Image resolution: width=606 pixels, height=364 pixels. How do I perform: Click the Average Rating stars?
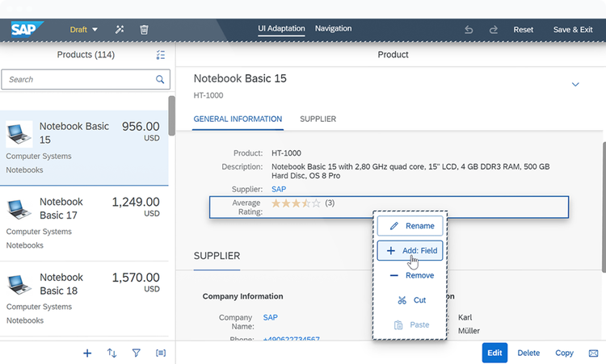tap(296, 203)
